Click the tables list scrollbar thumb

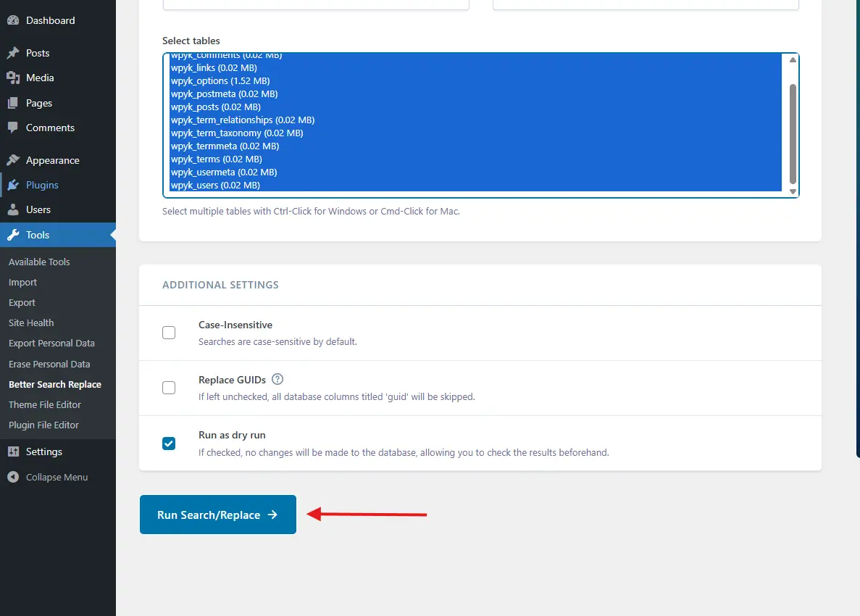(793, 134)
